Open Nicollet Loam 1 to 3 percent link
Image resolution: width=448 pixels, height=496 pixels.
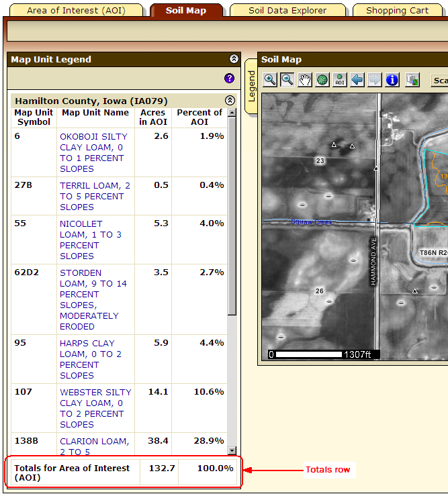pyautogui.click(x=91, y=240)
